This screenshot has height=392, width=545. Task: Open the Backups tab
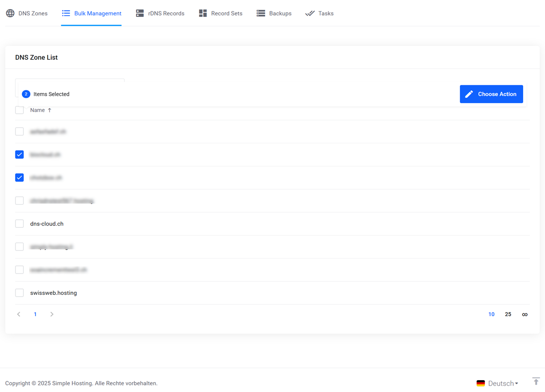(x=274, y=13)
